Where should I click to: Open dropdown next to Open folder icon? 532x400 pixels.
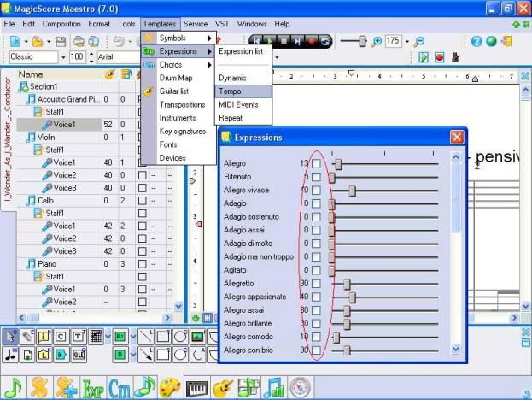pyautogui.click(x=49, y=41)
